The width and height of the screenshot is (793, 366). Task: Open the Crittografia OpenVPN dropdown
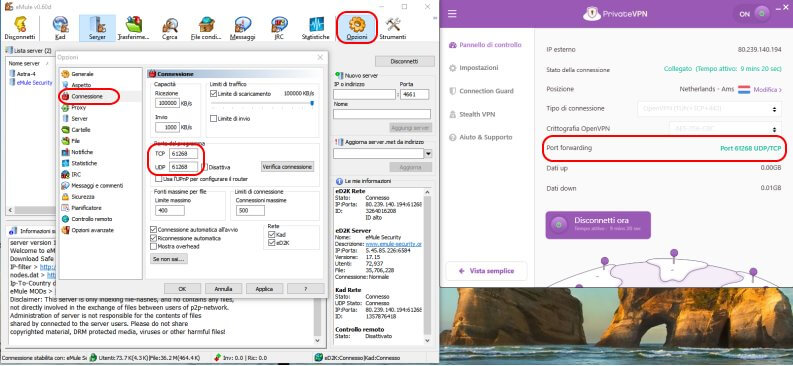pos(725,128)
